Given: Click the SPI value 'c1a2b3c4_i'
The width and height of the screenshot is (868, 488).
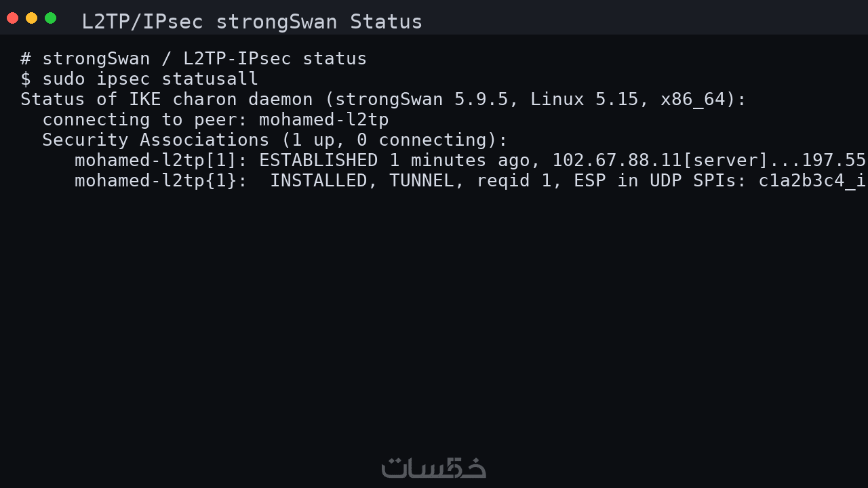Looking at the screenshot, I should [x=812, y=181].
